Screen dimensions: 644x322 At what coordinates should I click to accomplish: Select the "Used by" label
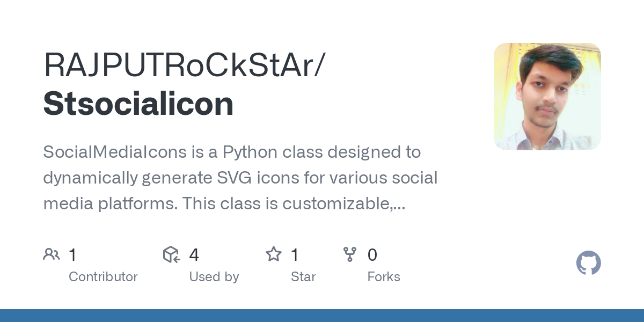[x=214, y=277]
